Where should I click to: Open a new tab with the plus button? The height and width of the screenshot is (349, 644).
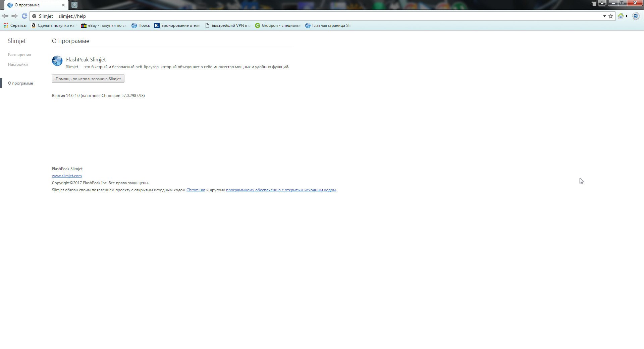74,5
